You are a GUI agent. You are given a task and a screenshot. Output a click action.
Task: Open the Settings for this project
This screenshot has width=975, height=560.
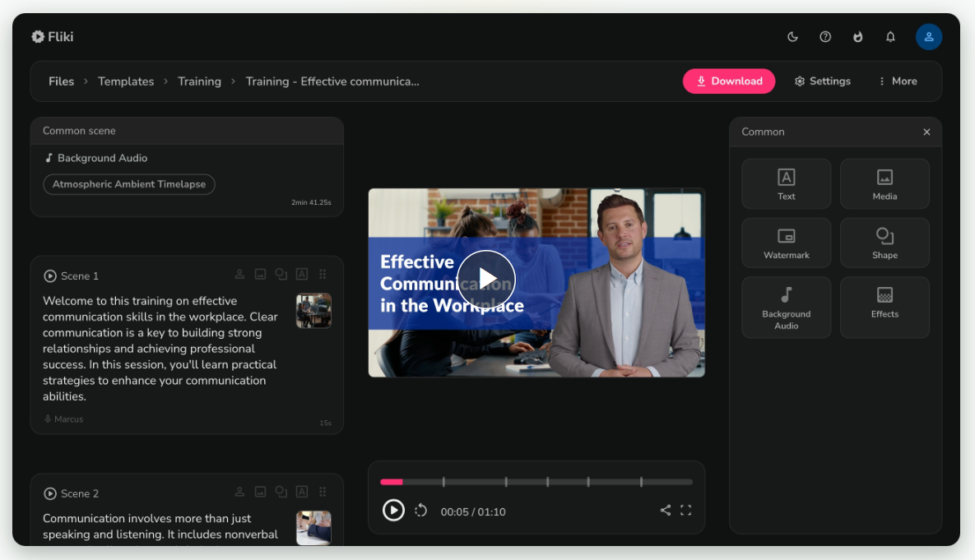tap(822, 81)
